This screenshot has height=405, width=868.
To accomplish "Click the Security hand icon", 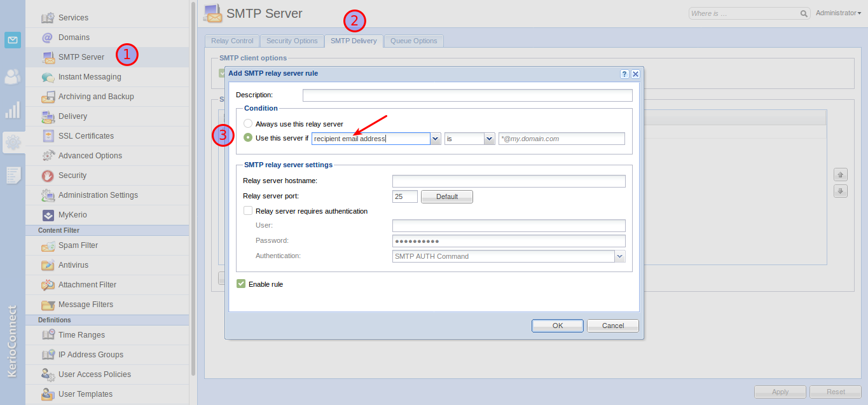I will pos(48,175).
